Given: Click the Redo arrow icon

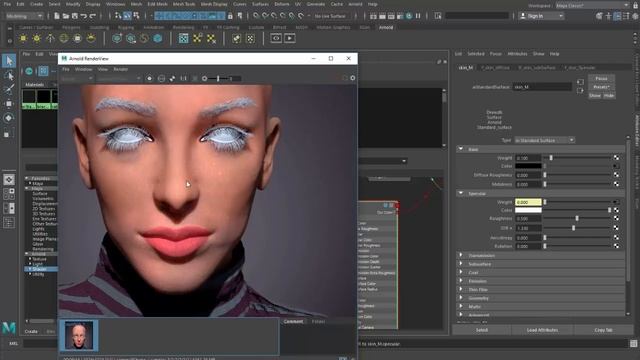Looking at the screenshot, I should pyautogui.click(x=93, y=16).
